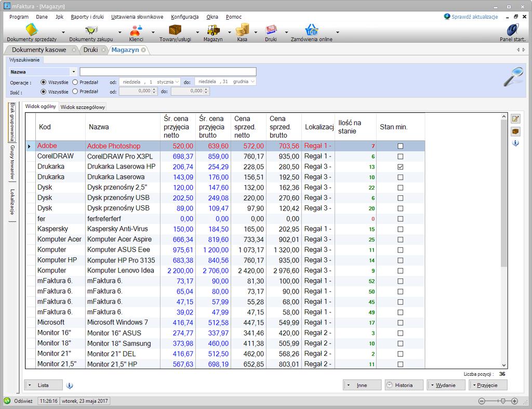Image resolution: width=532 pixels, height=409 pixels.
Task: Click the zoom in plus icon
Action: click(x=515, y=401)
